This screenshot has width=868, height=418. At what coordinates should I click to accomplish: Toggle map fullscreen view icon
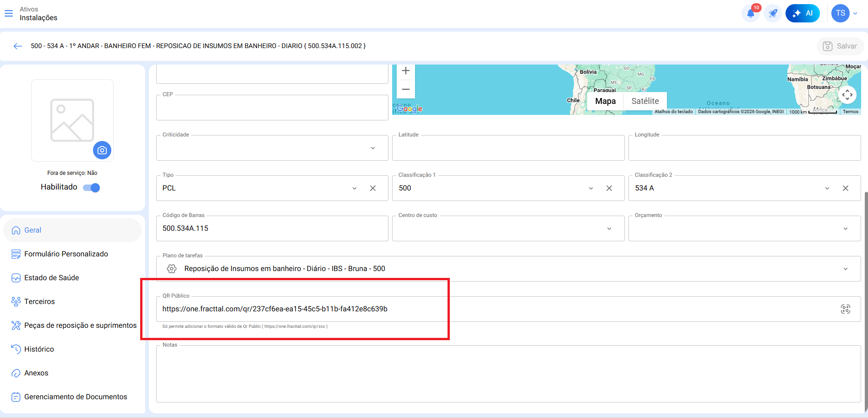coord(847,95)
